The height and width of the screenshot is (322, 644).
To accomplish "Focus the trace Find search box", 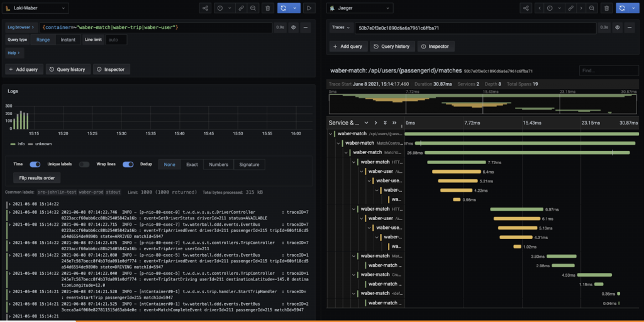I will coord(609,70).
